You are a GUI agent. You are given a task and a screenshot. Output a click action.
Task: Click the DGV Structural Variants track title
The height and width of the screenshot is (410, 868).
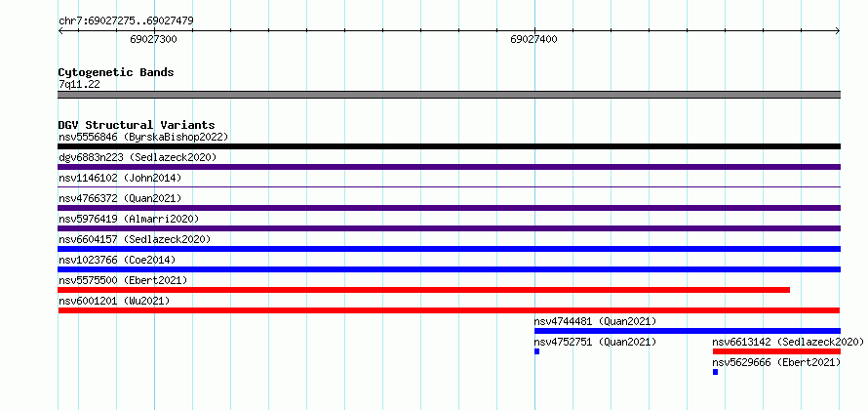point(137,125)
